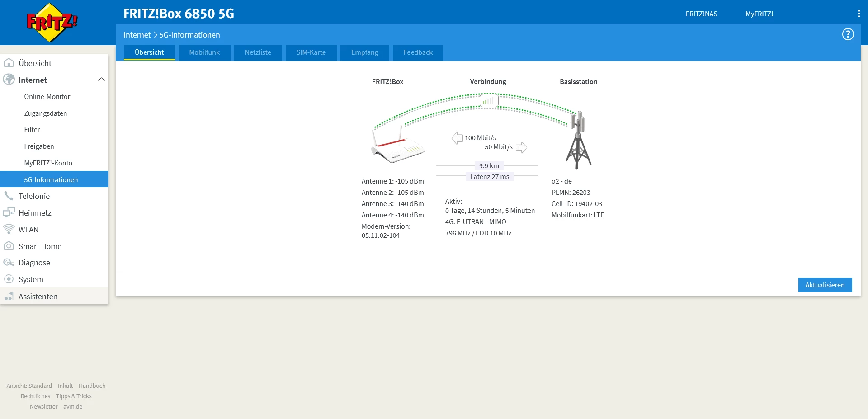This screenshot has height=419, width=868.
Task: Open the three-dot options menu
Action: click(859, 14)
